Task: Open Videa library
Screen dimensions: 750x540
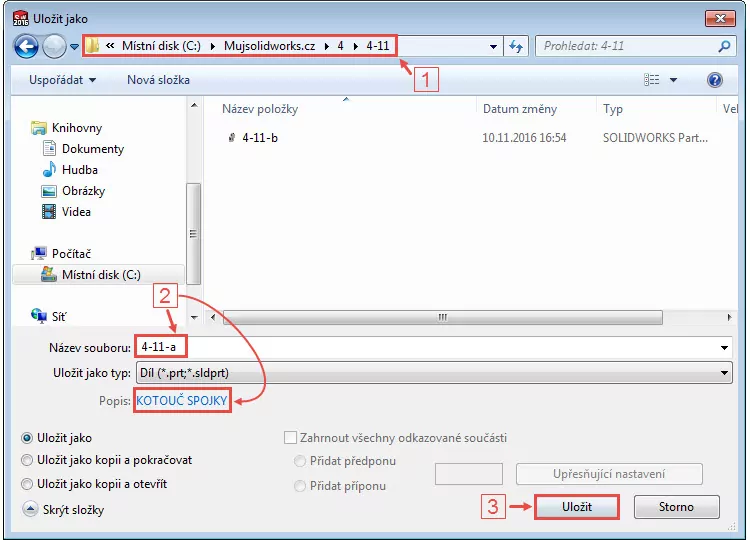Action: [76, 212]
